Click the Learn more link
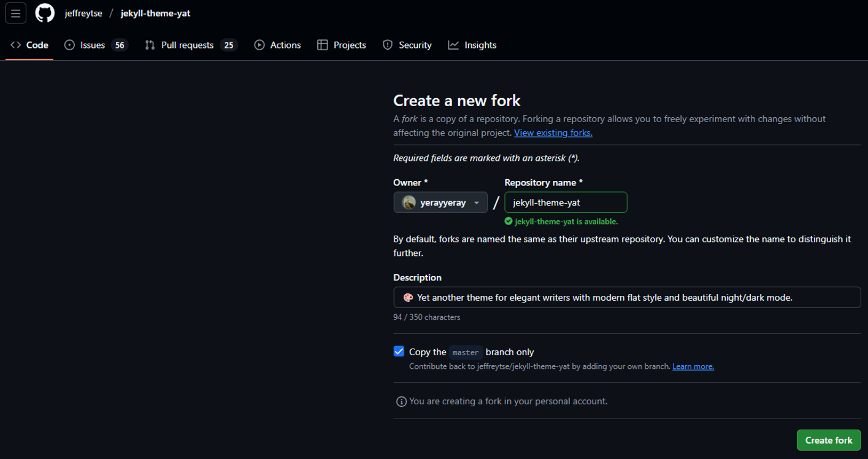 [x=693, y=366]
